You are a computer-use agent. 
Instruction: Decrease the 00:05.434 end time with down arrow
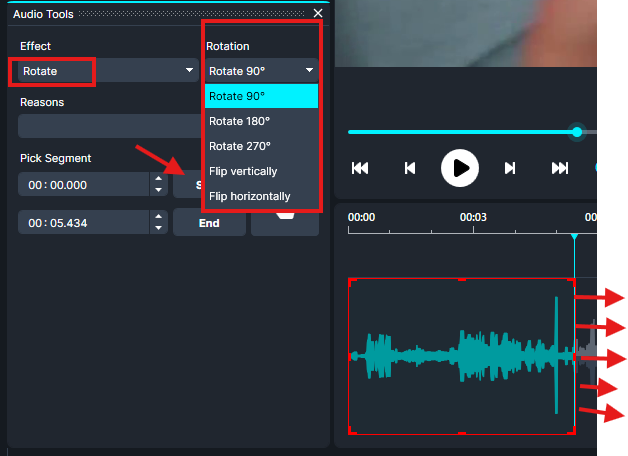click(157, 228)
